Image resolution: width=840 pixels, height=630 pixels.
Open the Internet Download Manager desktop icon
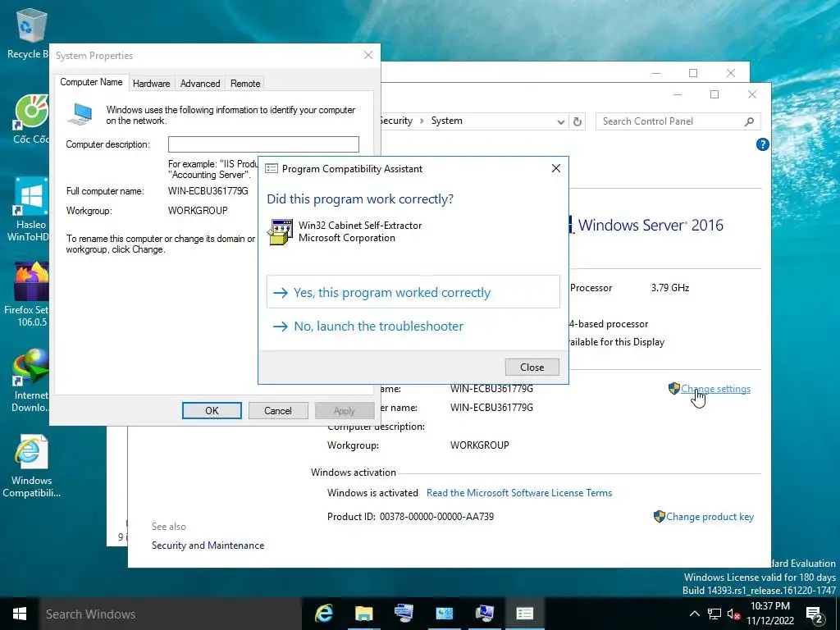[x=30, y=380]
